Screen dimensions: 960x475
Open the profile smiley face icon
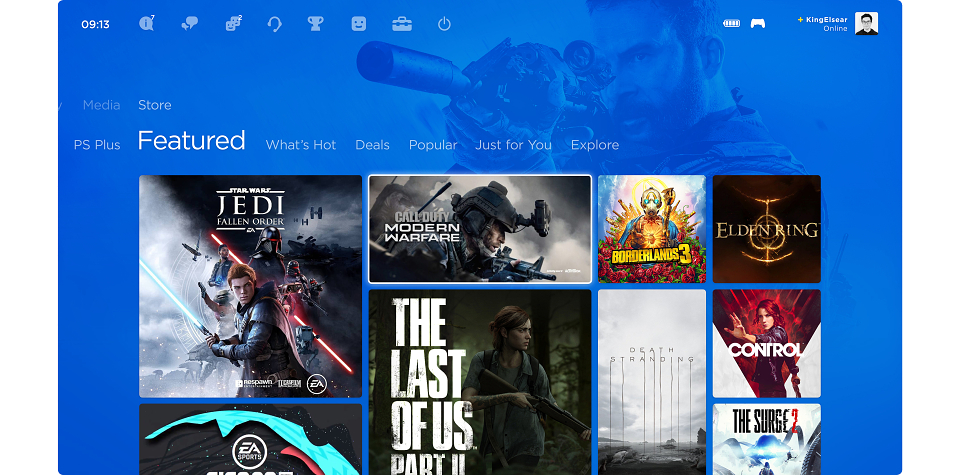(x=359, y=24)
